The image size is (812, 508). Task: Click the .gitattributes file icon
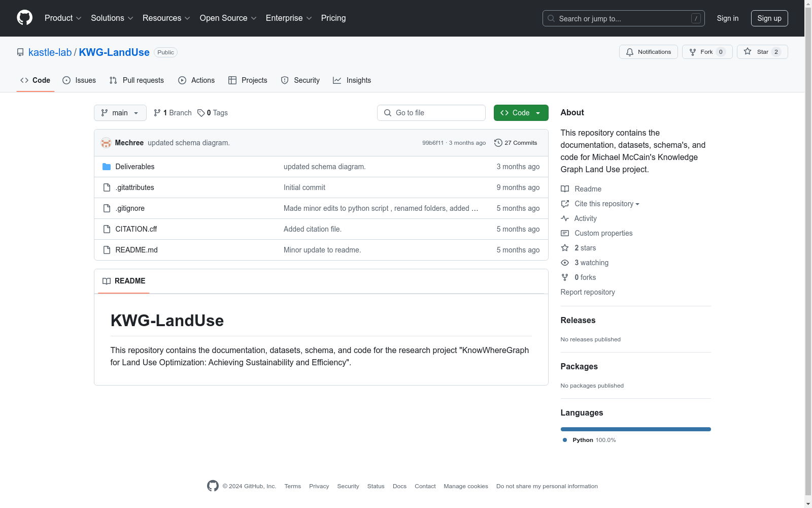pos(107,187)
